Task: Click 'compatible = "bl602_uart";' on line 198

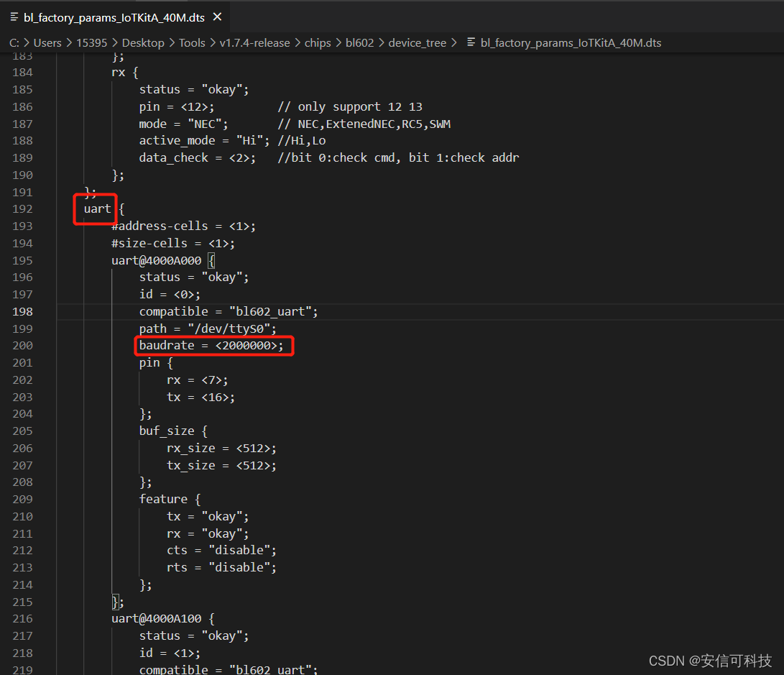Action: pos(229,311)
